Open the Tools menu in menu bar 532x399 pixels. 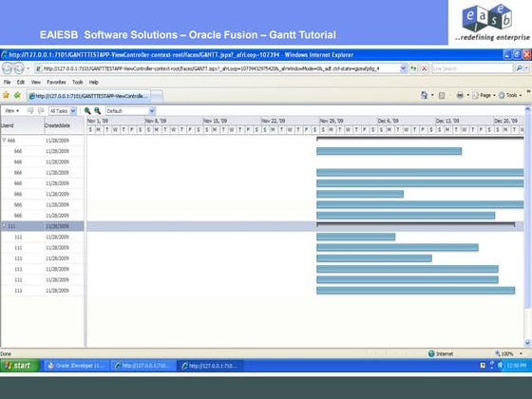pyautogui.click(x=77, y=82)
